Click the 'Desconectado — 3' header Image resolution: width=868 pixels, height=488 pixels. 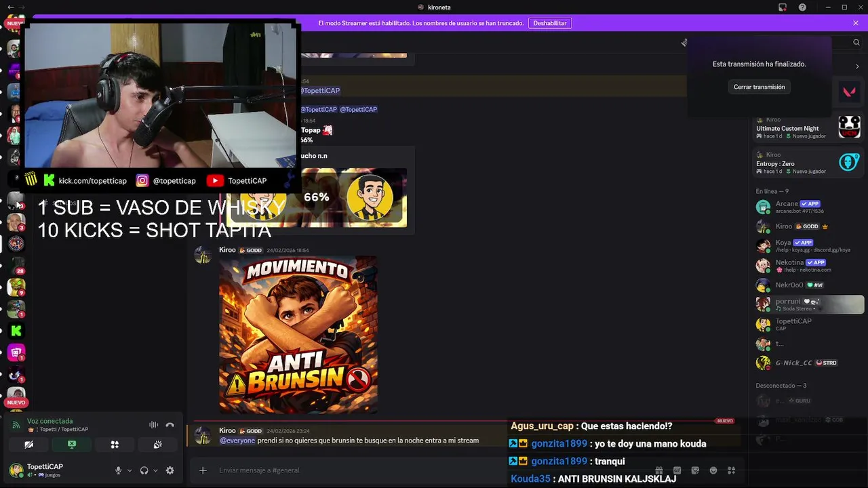coord(781,386)
